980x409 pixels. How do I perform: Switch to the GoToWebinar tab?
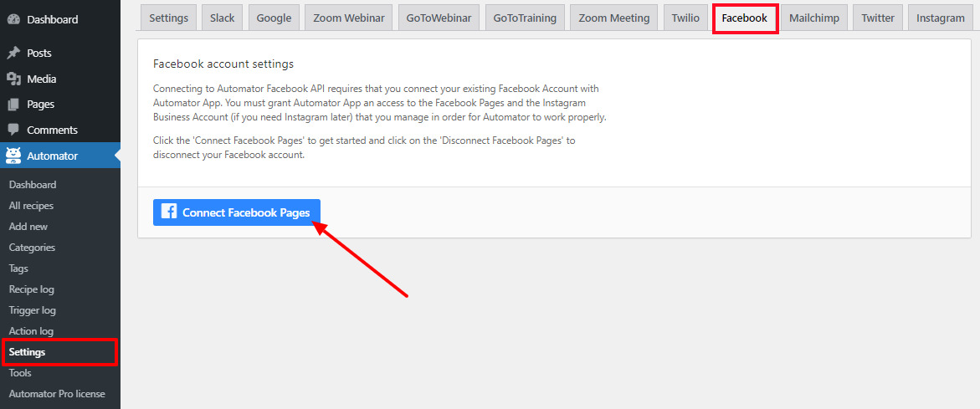coord(439,18)
